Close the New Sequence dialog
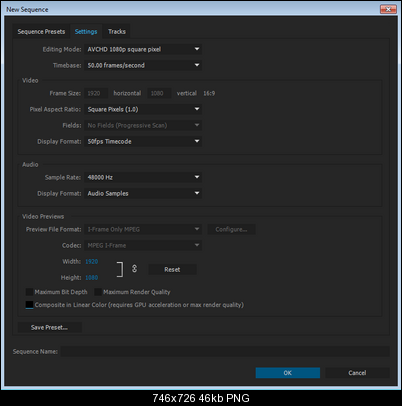Screen dimensions: 402x406 click(x=388, y=9)
